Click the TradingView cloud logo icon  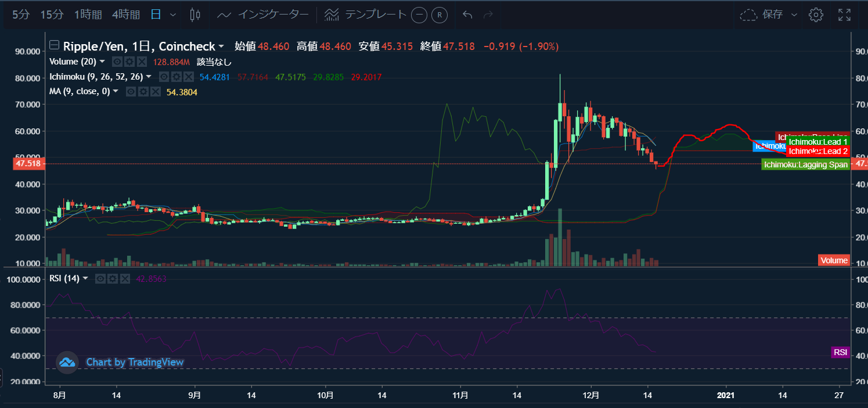point(67,362)
